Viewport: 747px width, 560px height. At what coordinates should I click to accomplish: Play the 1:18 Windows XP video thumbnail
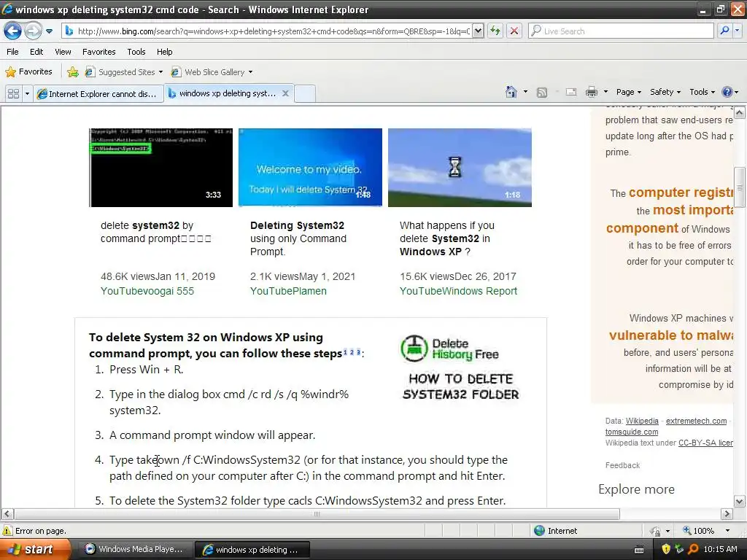click(460, 167)
